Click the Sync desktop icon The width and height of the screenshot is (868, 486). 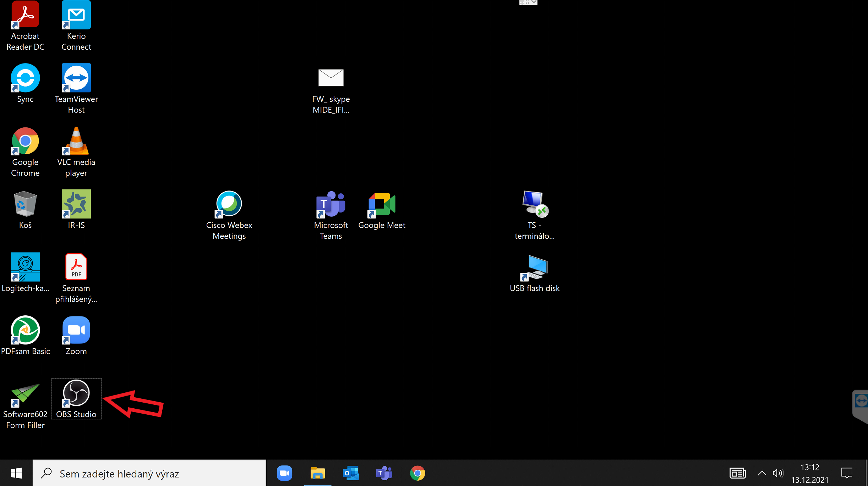click(x=25, y=84)
